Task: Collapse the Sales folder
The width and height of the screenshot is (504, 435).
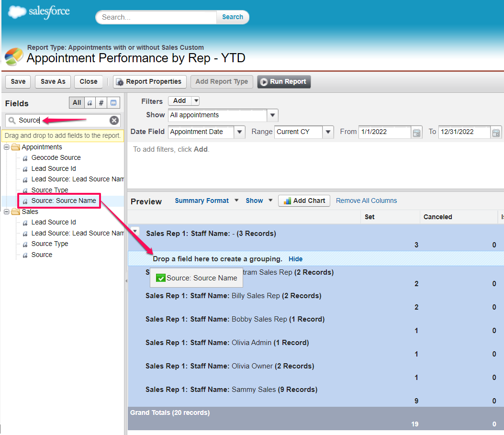Action: 6,212
